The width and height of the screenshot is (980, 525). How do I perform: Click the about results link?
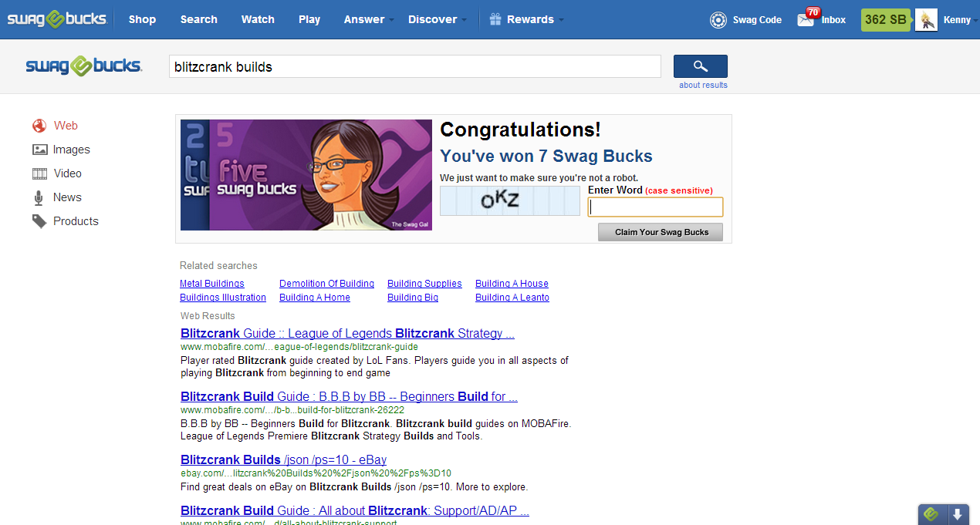pyautogui.click(x=703, y=85)
